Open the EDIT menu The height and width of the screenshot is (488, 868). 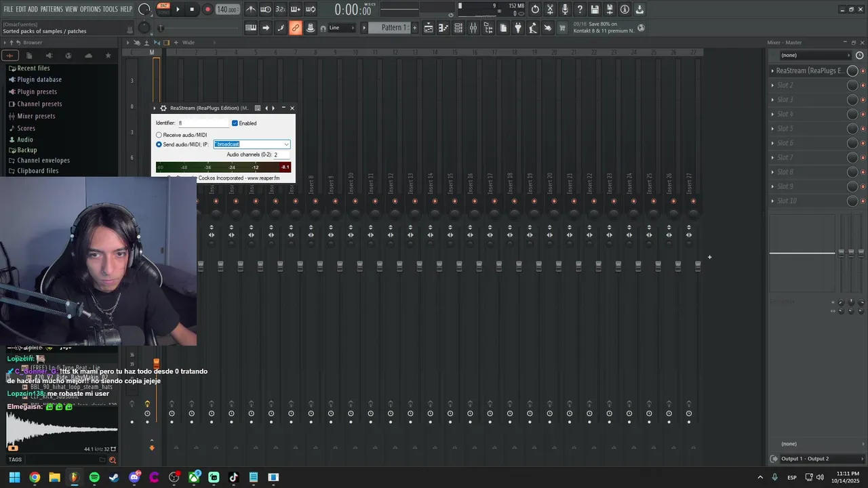click(x=21, y=9)
